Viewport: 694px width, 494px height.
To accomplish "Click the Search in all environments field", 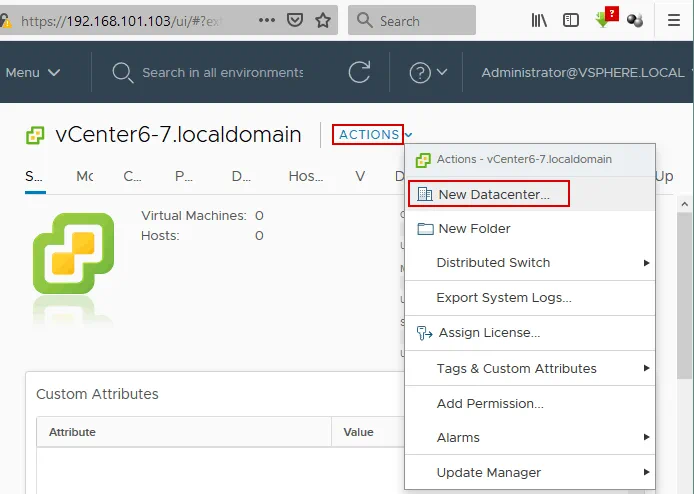I will pyautogui.click(x=223, y=73).
